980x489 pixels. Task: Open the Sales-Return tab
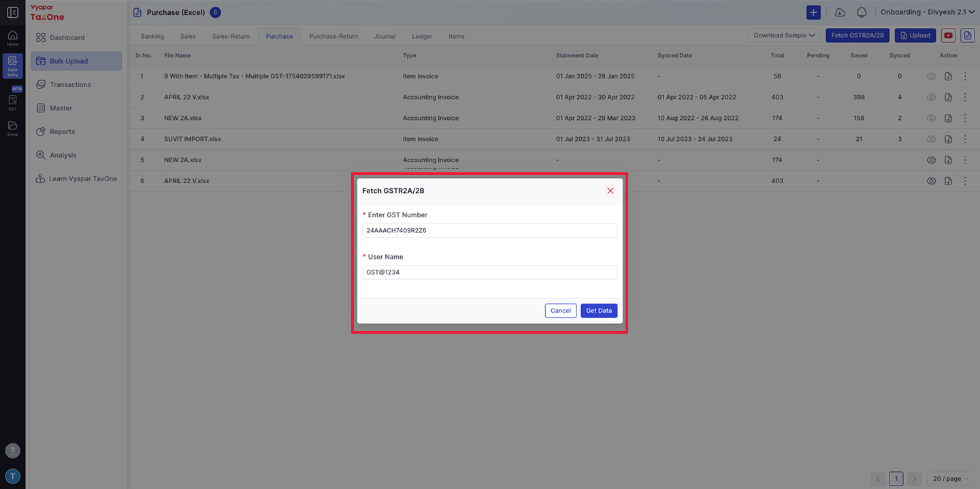(x=231, y=36)
